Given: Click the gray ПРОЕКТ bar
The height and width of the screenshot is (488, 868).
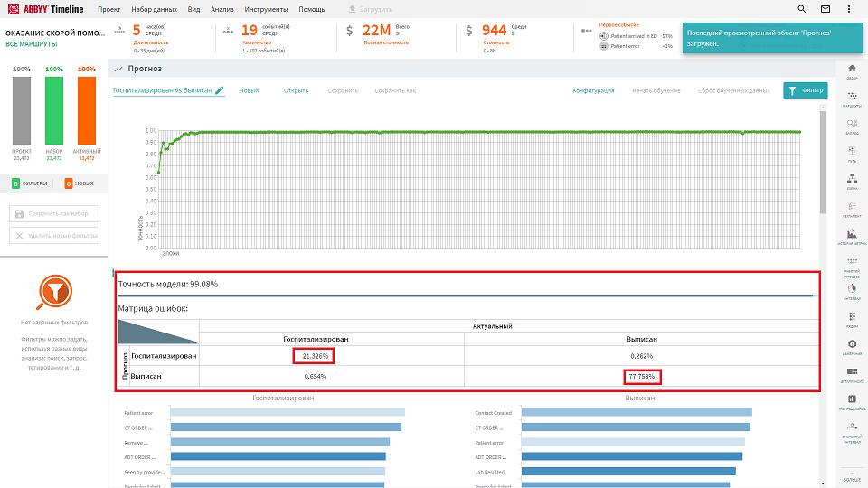Looking at the screenshot, I should [x=22, y=110].
